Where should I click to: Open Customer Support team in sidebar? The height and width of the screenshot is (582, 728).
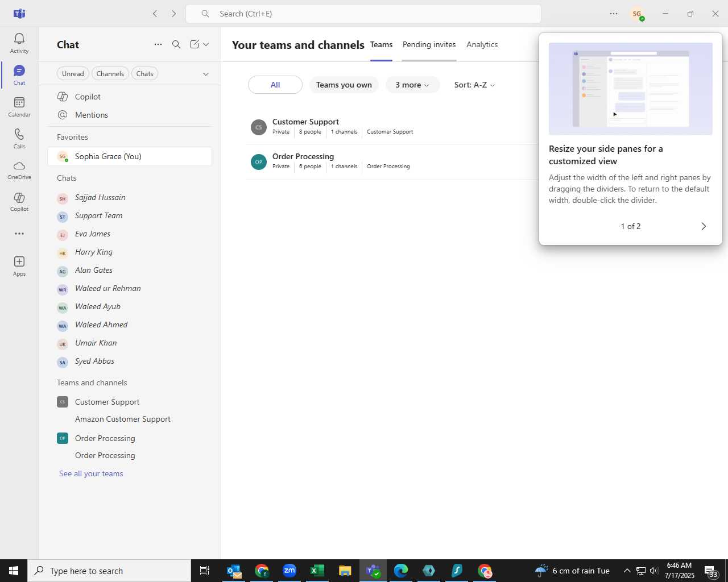point(130,402)
